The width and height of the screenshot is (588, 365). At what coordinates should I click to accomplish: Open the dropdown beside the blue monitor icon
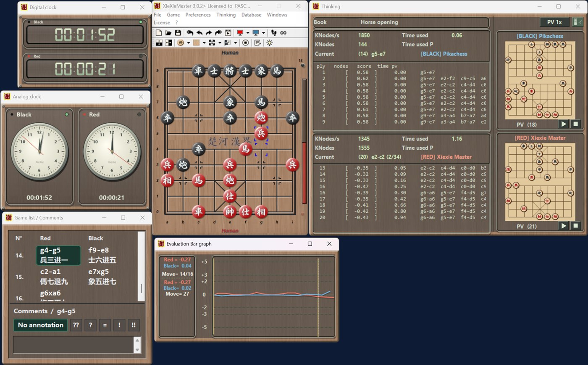263,33
